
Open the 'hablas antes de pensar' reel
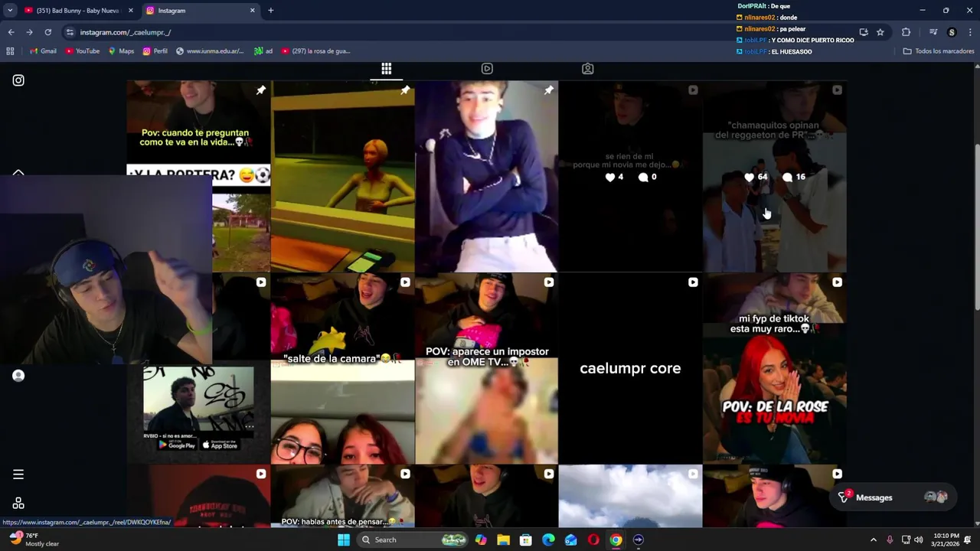click(342, 497)
